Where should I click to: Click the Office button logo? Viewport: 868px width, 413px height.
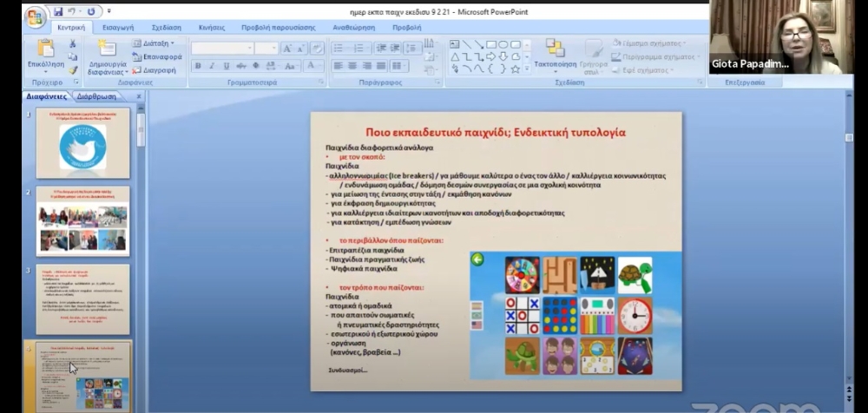coord(36,16)
